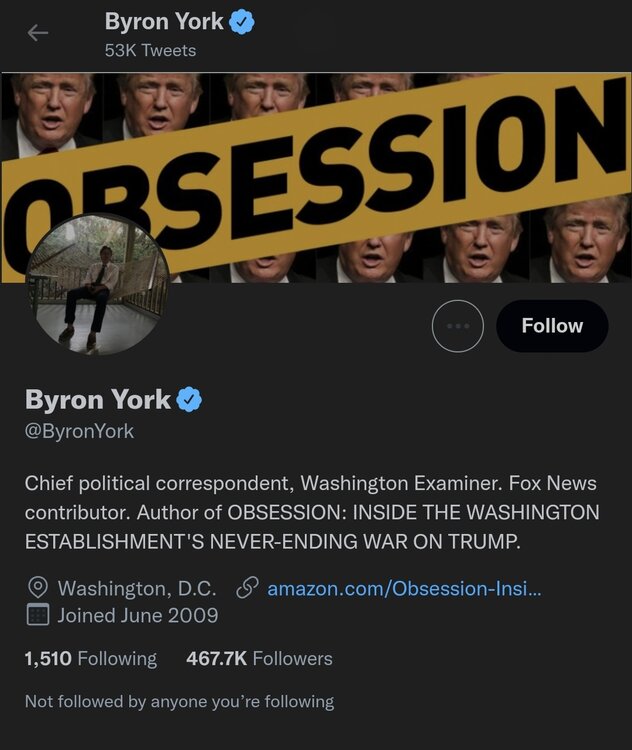
Task: Follow Byron York
Action: coord(552,326)
